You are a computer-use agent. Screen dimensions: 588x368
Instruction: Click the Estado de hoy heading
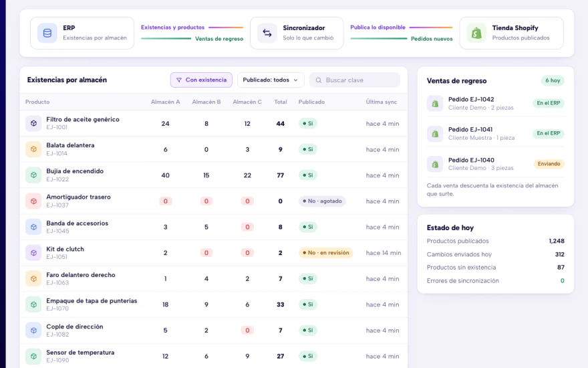click(450, 227)
